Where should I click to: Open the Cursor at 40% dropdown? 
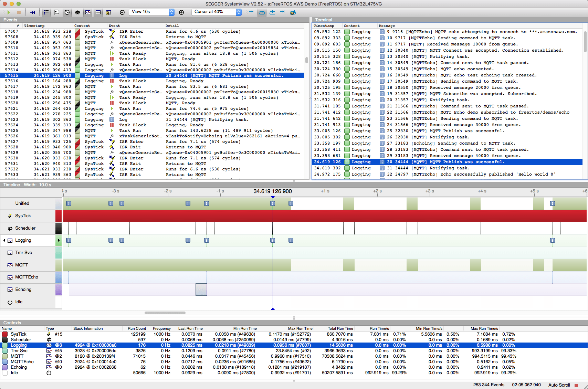217,12
